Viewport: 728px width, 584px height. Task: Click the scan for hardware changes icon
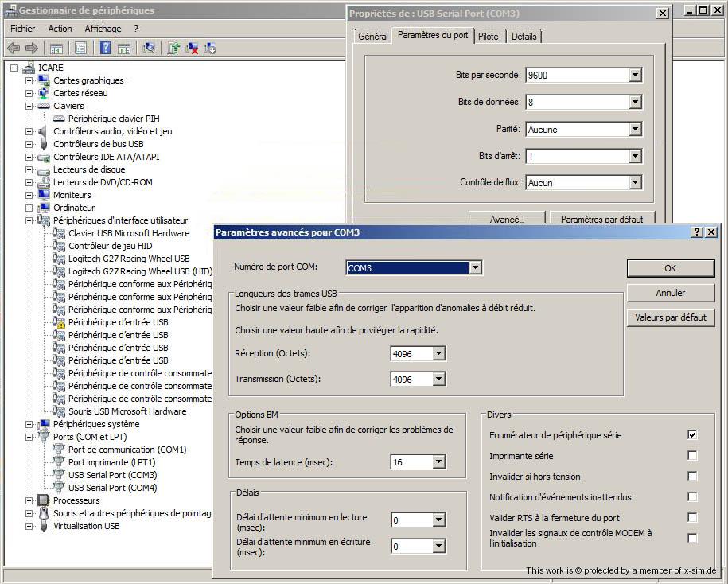(148, 48)
